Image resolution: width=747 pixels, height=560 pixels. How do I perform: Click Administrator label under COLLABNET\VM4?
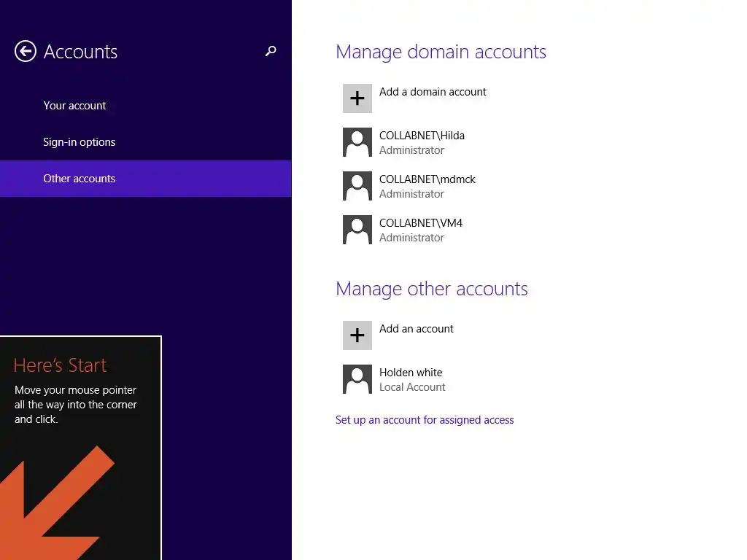point(411,238)
